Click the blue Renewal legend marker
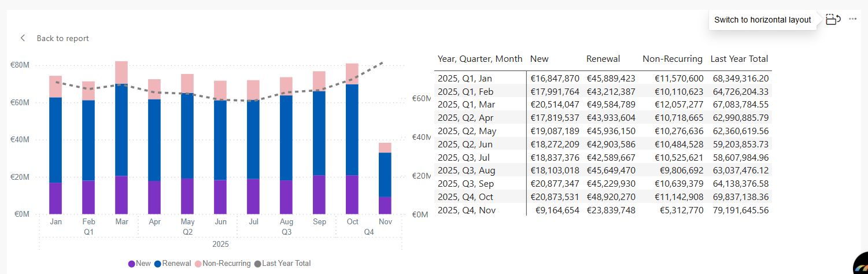 158,264
